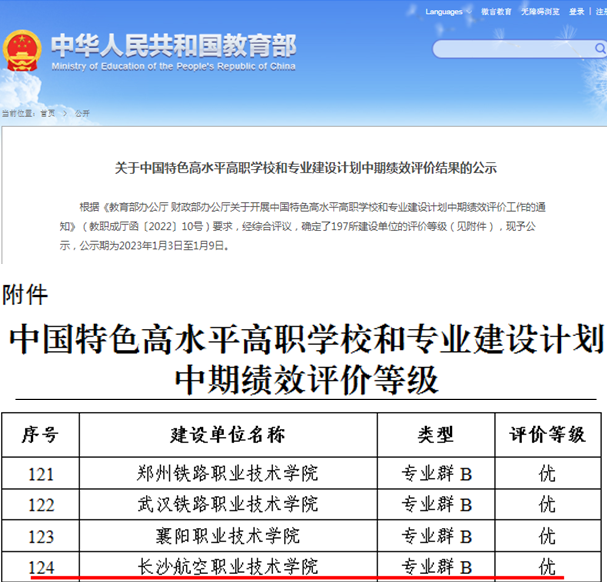Click the 类型 column header
This screenshot has width=607, height=582.
436,435
